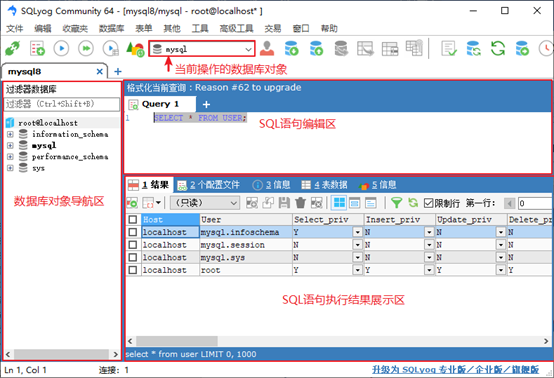Open the 文件 menu
554x378 pixels.
[x=14, y=28]
